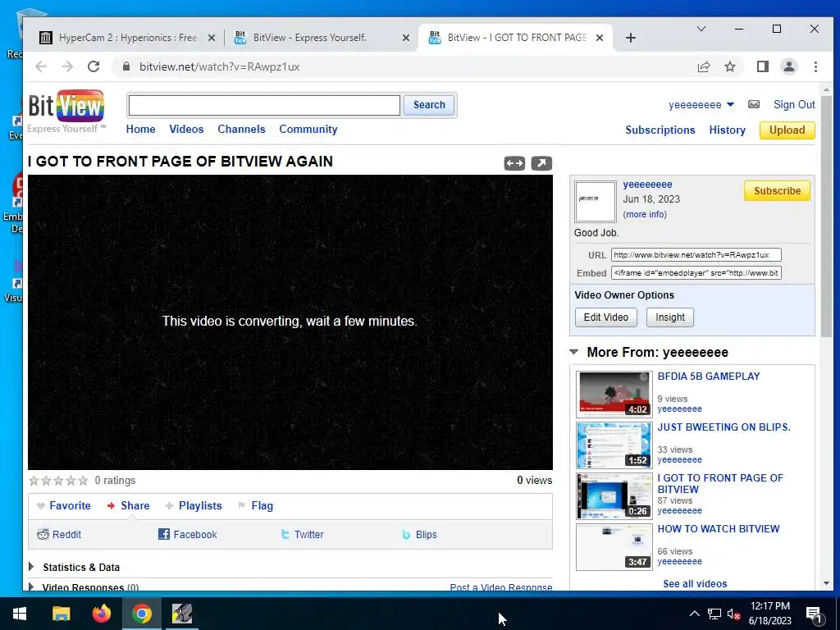Expand Statistics & Data section
The height and width of the screenshot is (630, 840).
31,567
